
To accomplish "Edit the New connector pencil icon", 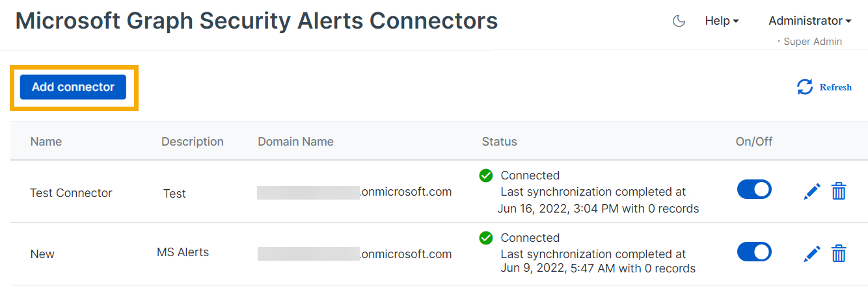I will coord(812,254).
